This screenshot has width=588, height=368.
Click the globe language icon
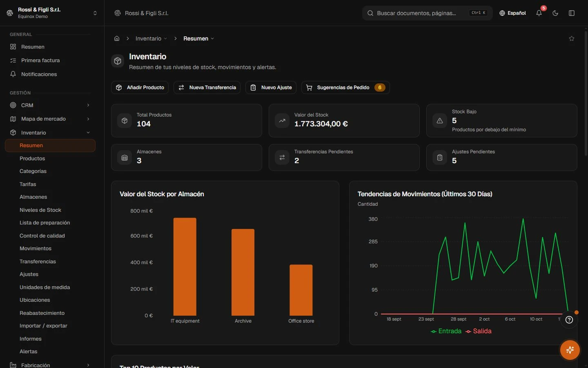coord(502,13)
